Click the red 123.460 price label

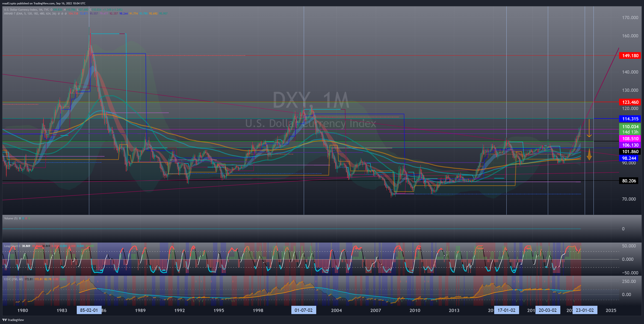(630, 102)
